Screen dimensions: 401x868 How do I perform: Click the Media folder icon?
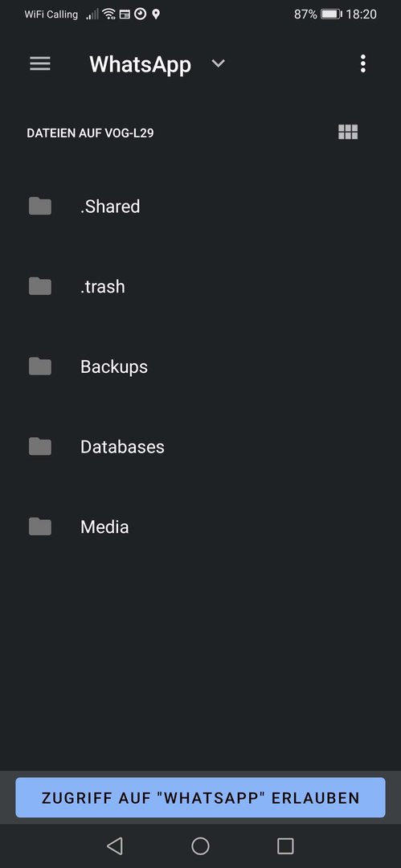pos(40,526)
